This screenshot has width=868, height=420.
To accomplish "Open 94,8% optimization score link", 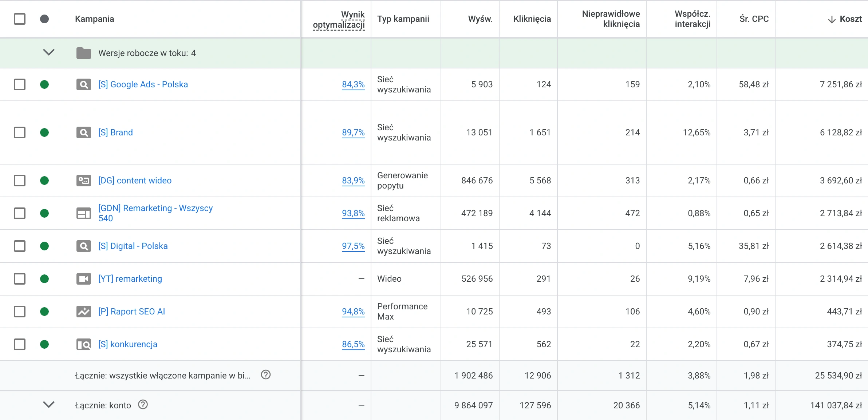I will pos(353,312).
